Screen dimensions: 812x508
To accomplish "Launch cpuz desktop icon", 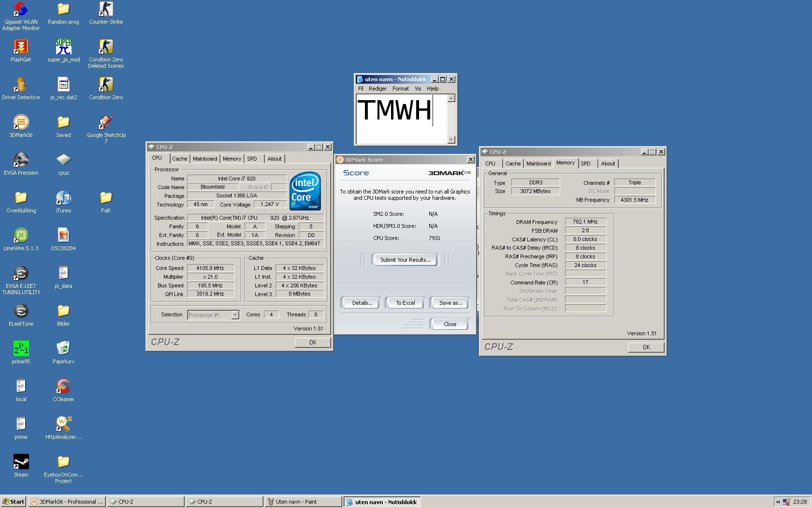I will point(63,164).
